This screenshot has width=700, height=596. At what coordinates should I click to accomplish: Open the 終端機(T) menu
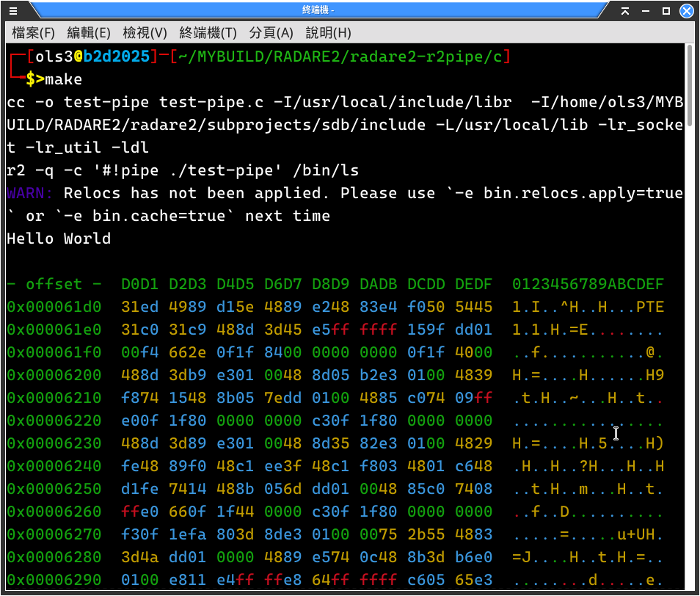pos(208,33)
